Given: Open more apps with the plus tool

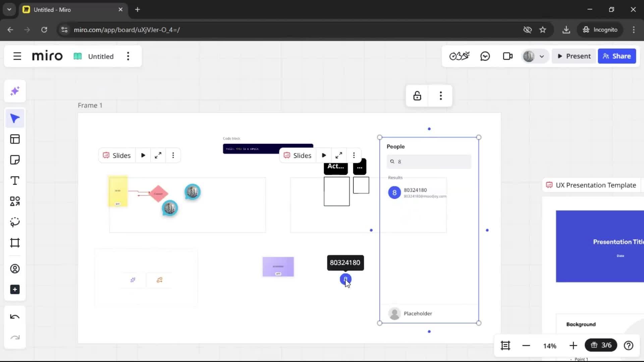Looking at the screenshot, I should [x=15, y=290].
